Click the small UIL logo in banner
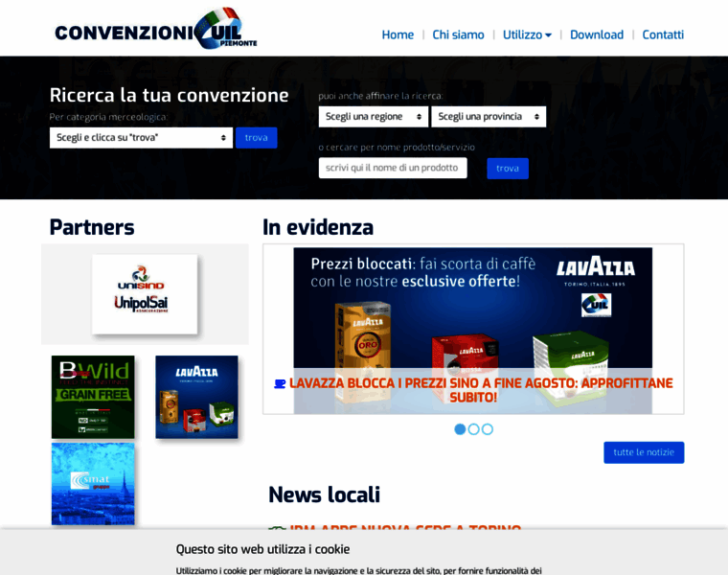 596,306
